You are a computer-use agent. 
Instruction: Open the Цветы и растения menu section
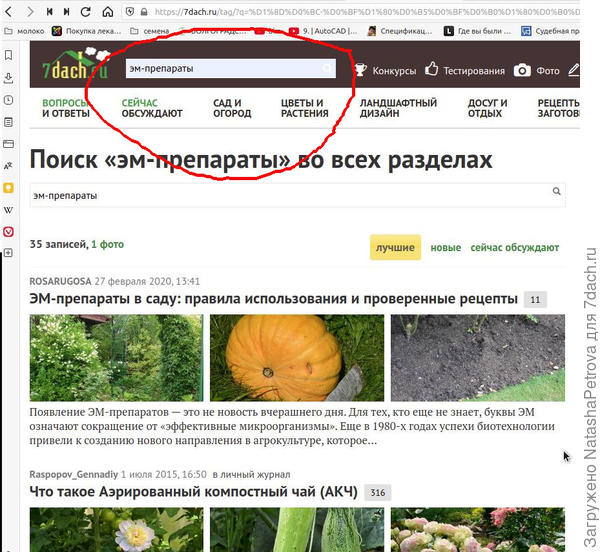tap(305, 108)
